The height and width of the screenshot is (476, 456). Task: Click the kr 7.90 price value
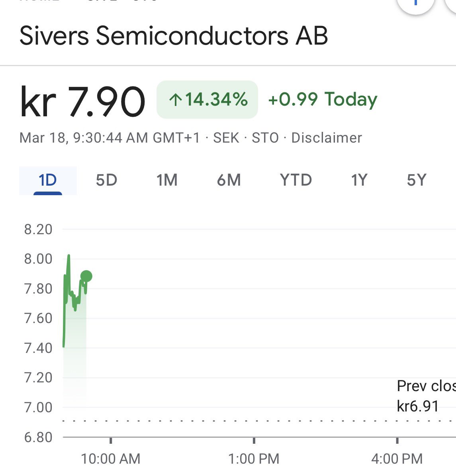[82, 102]
